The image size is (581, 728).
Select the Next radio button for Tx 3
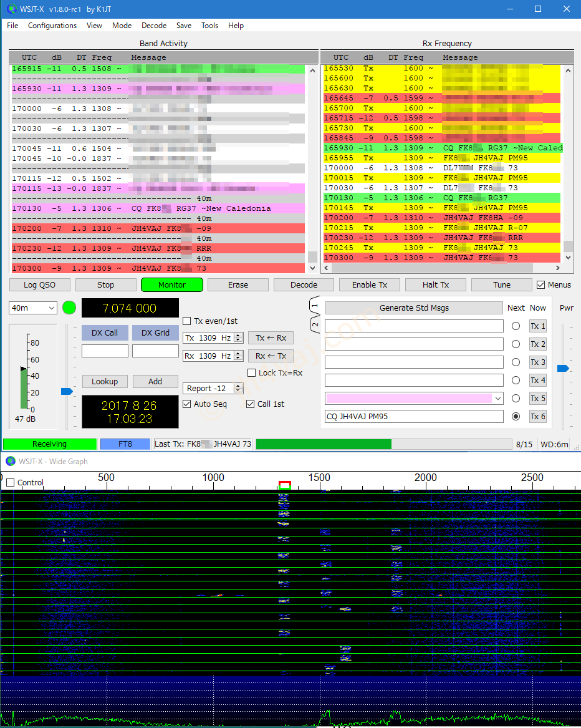tap(516, 362)
